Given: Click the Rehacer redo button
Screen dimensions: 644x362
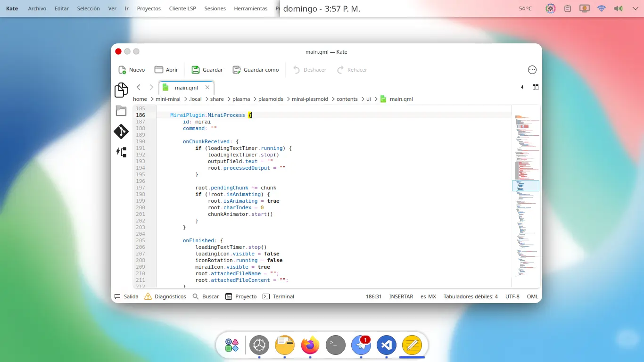Looking at the screenshot, I should pos(352,70).
